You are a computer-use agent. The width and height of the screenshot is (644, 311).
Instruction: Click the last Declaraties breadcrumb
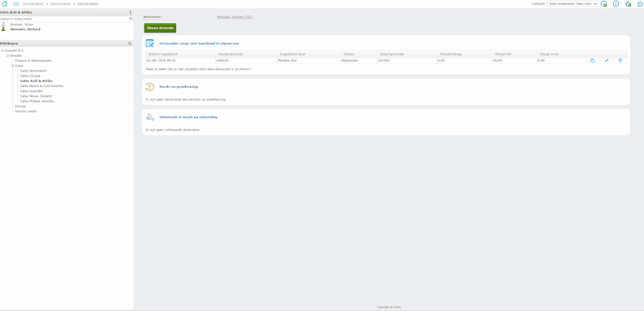(x=88, y=4)
